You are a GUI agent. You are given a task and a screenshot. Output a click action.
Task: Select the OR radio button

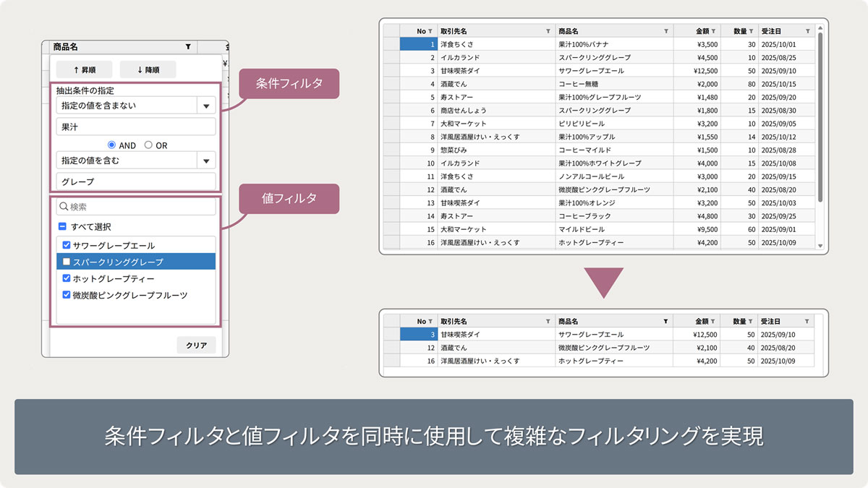click(x=148, y=145)
